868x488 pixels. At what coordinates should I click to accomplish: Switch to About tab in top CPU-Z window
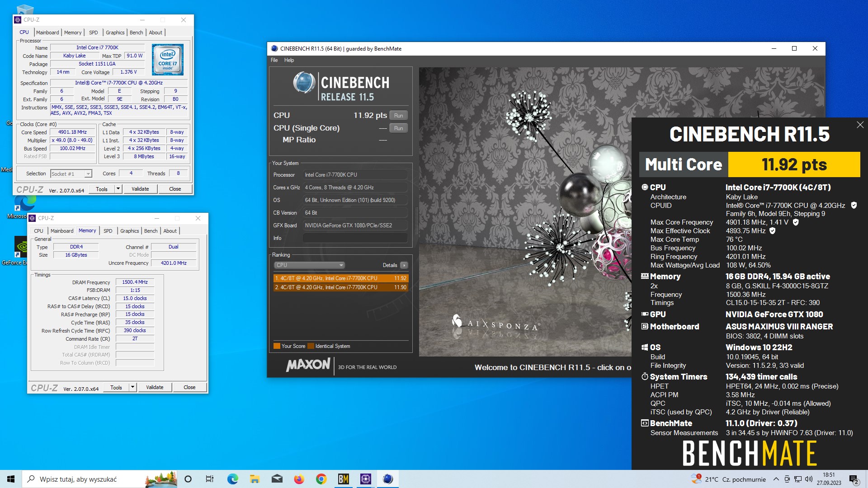click(156, 33)
